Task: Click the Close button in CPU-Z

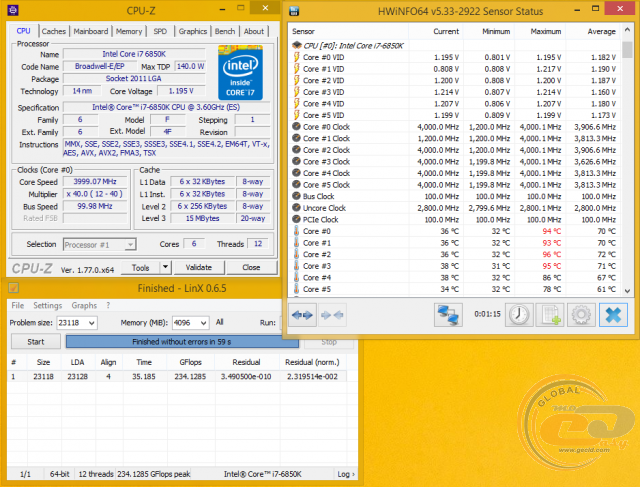Action: (251, 267)
